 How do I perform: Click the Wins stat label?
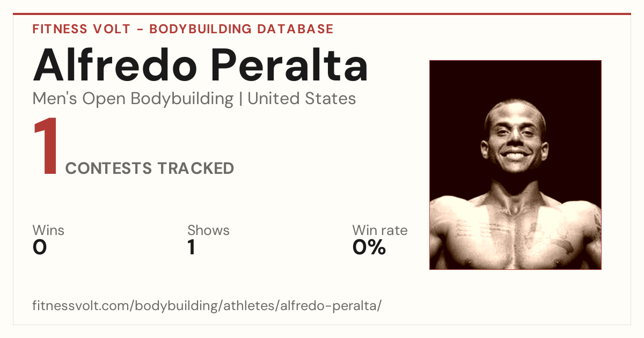48,231
